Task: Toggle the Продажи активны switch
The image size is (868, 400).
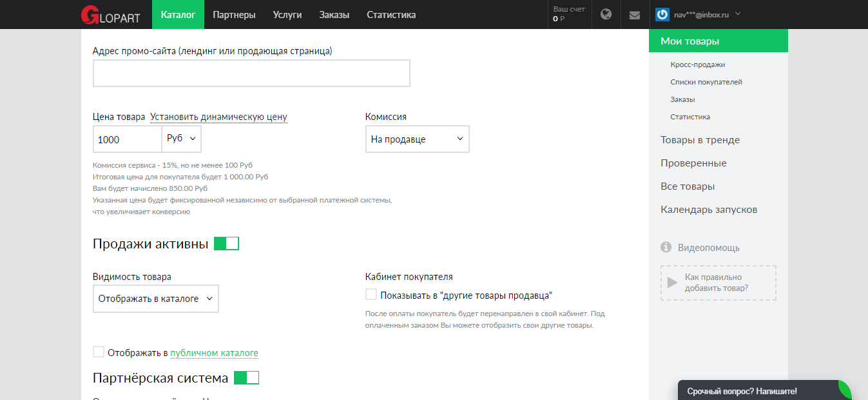Action: coord(226,243)
